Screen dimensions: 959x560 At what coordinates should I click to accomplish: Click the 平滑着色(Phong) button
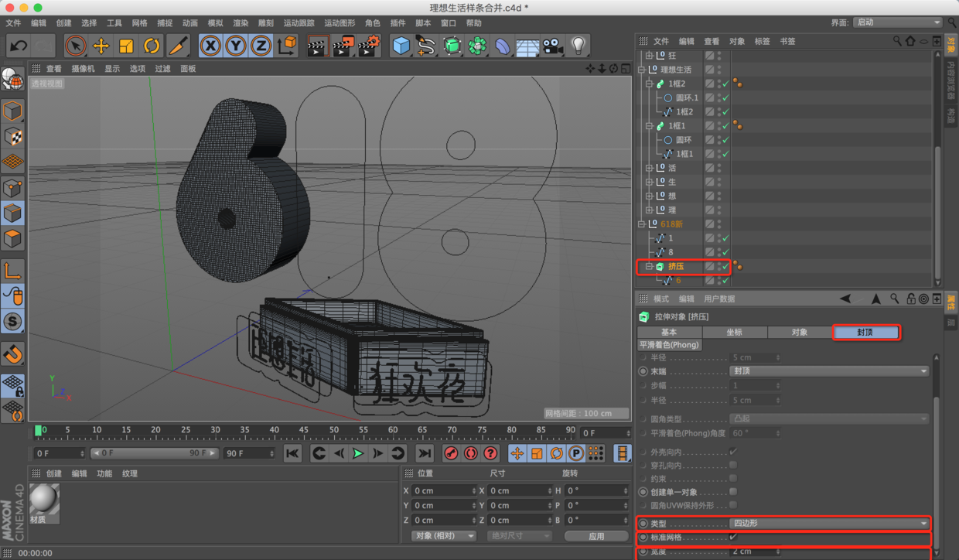[669, 345]
